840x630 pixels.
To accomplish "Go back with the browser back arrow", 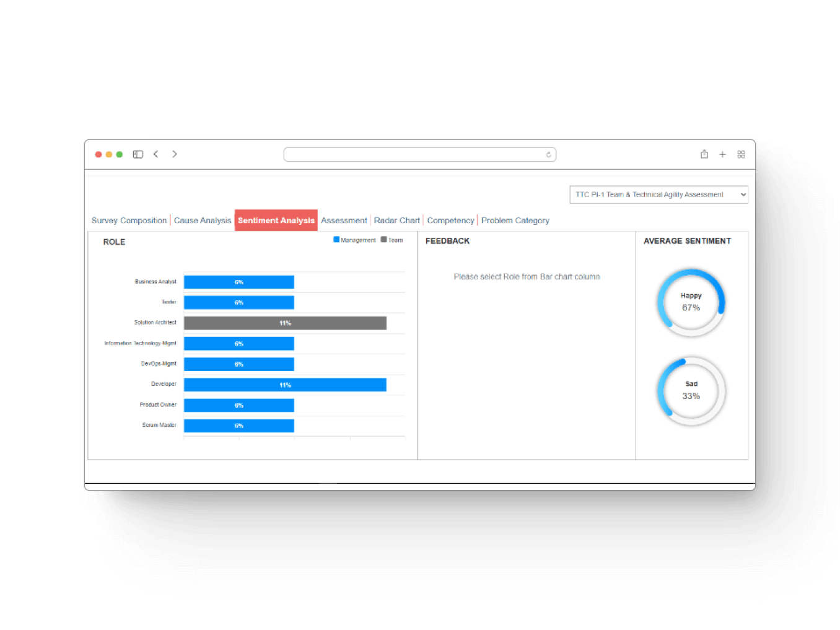I will (x=156, y=154).
